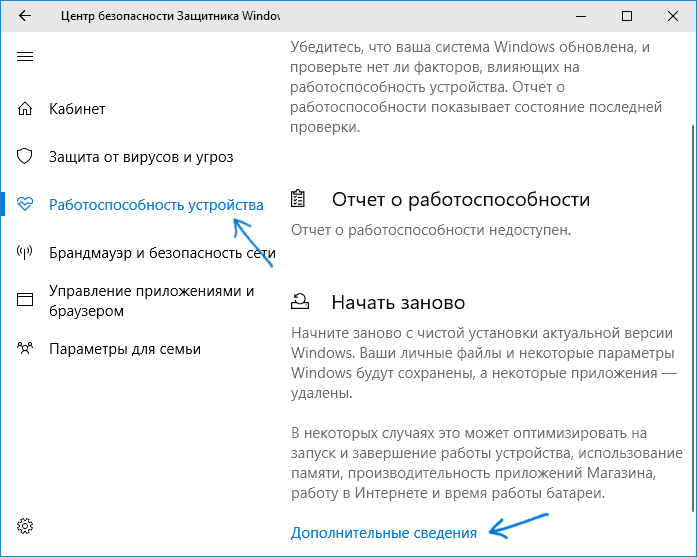Image resolution: width=697 pixels, height=557 pixels.
Task: Click text Отчет о работоспособности недоступен
Action: click(431, 230)
